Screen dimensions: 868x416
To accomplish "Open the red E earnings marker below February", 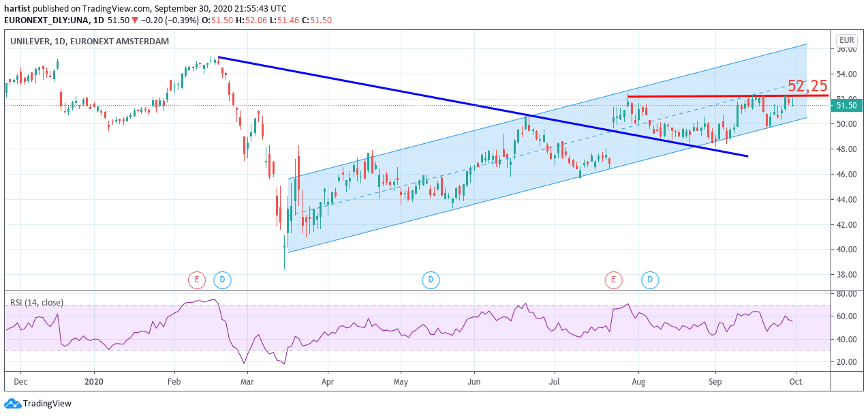I will [x=196, y=279].
